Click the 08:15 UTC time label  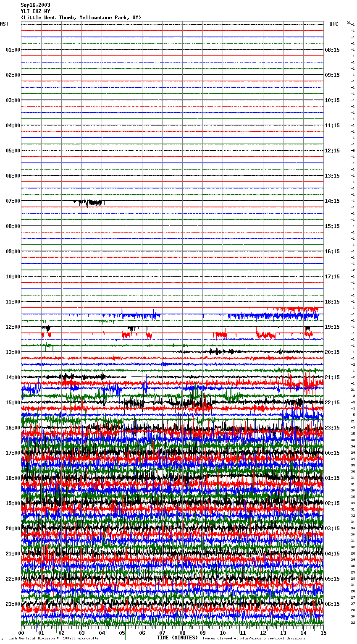pos(332,50)
